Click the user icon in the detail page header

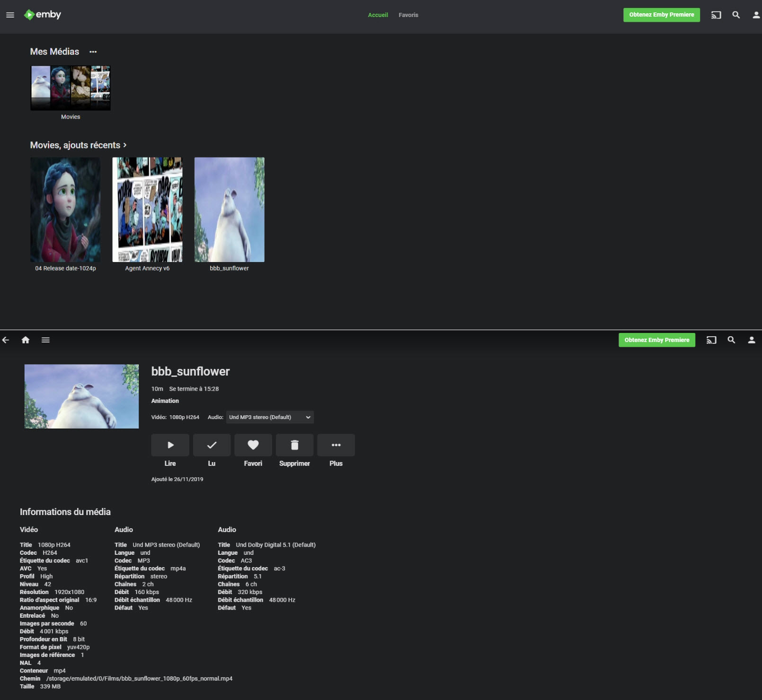(751, 340)
